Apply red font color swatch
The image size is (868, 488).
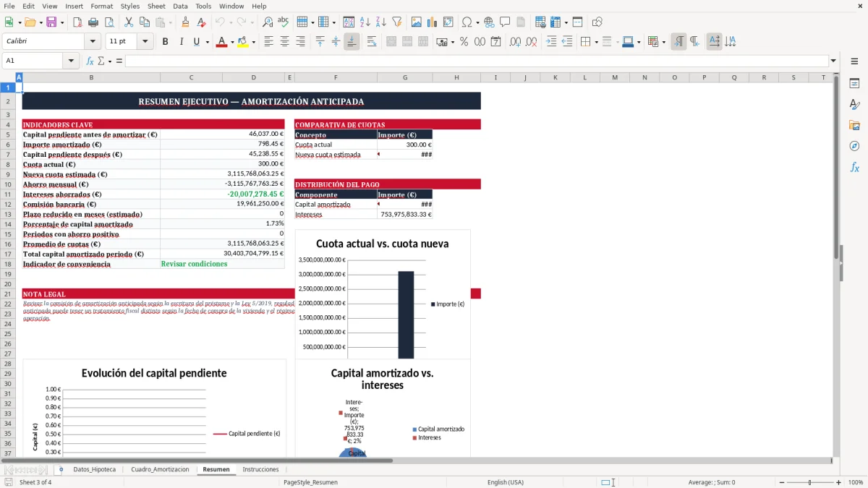click(x=221, y=42)
